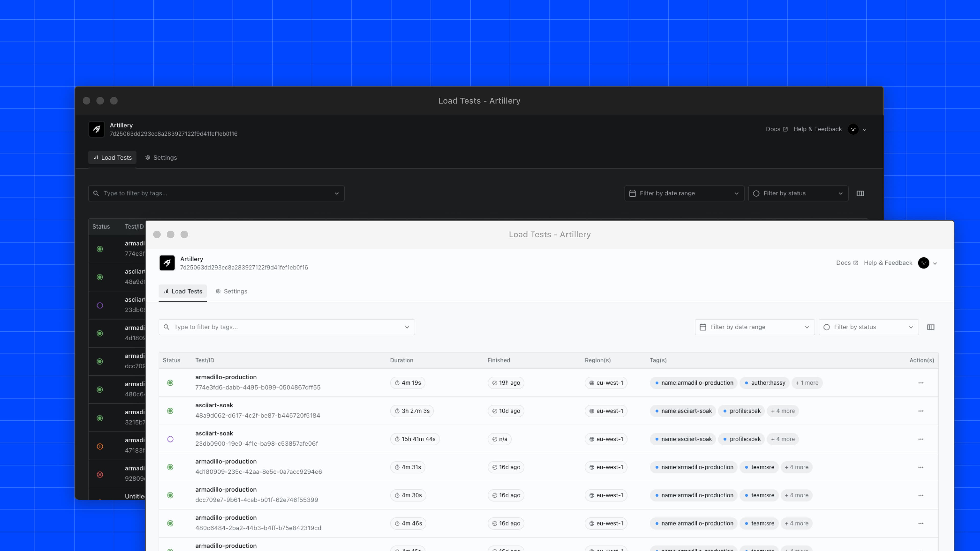Click the column layout icon next to status filter
Image resolution: width=980 pixels, height=551 pixels.
(930, 327)
